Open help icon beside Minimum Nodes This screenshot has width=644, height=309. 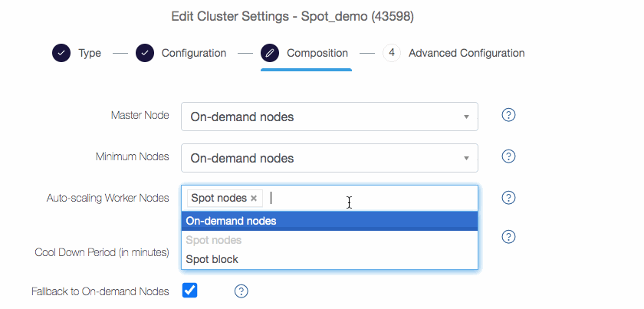pyautogui.click(x=508, y=156)
